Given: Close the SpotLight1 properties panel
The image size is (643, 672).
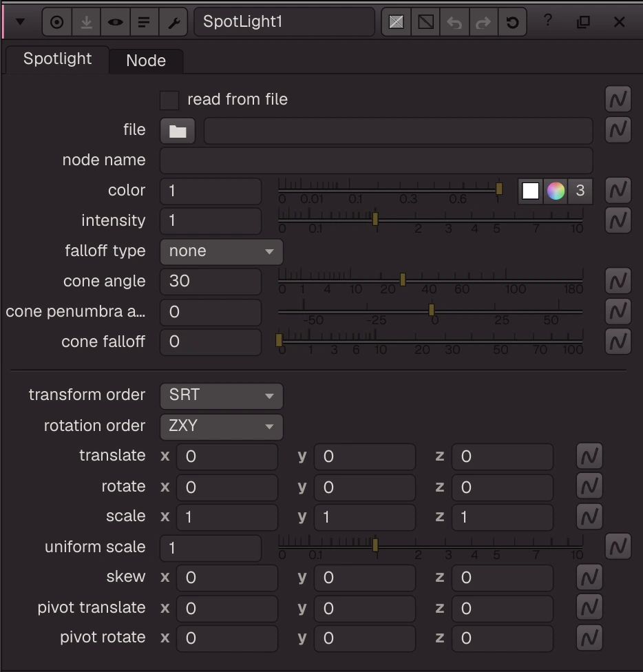Looking at the screenshot, I should point(619,22).
